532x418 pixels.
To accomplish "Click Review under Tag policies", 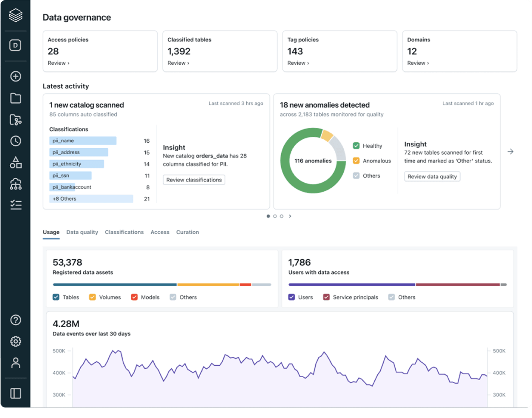I will click(x=298, y=63).
